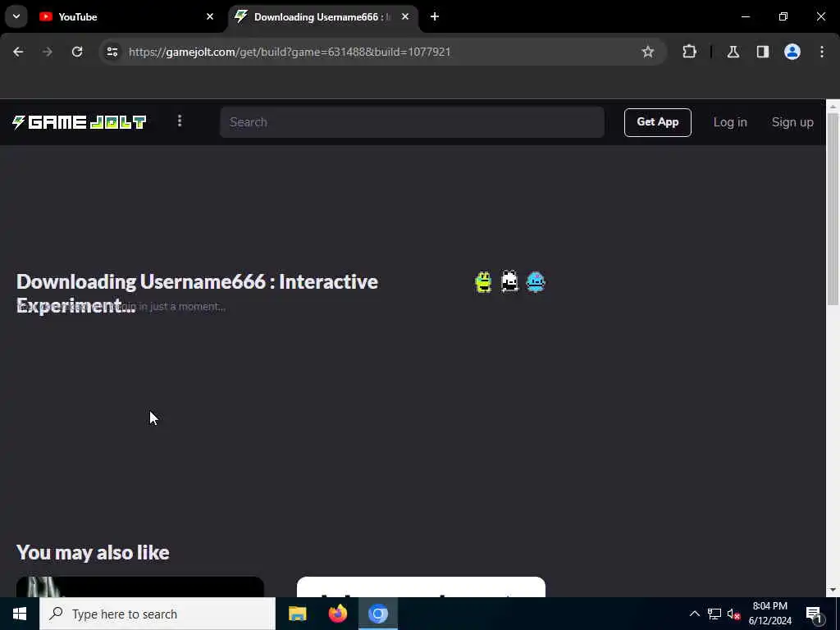This screenshot has height=630, width=840.
Task: Click the Chrome taskbar icon
Action: pyautogui.click(x=377, y=614)
